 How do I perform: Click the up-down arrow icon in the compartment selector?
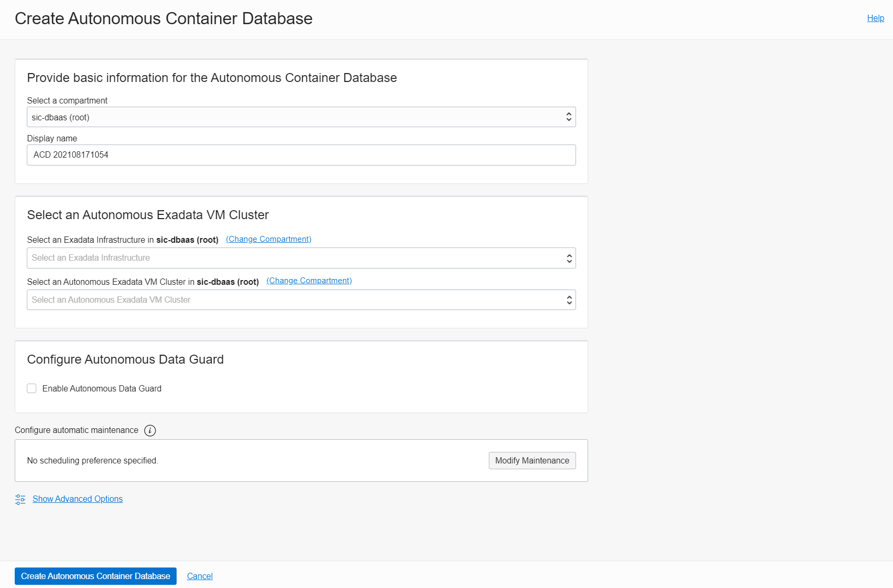pyautogui.click(x=569, y=117)
